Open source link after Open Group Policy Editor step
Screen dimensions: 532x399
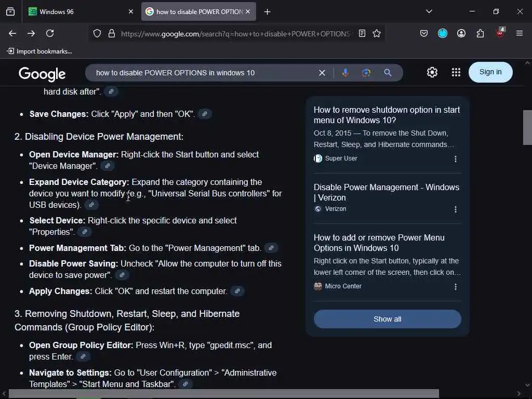[83, 356]
